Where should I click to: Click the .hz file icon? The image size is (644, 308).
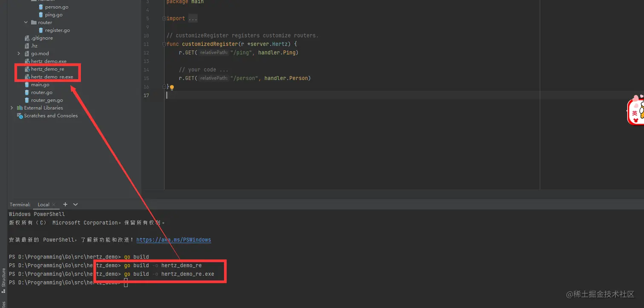tap(27, 46)
